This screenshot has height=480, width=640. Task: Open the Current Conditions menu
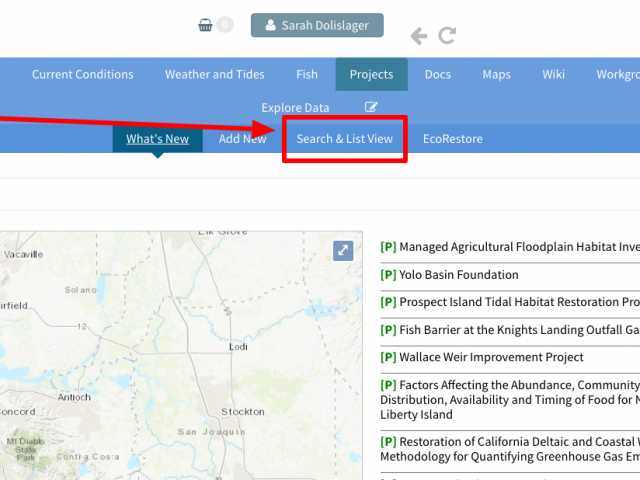[83, 74]
